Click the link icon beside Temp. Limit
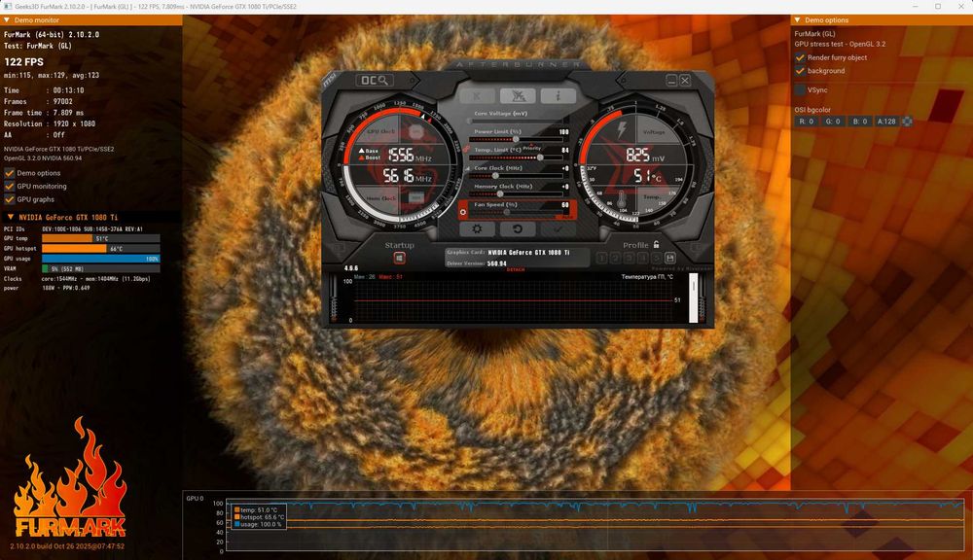The height and width of the screenshot is (560, 973). 467,150
